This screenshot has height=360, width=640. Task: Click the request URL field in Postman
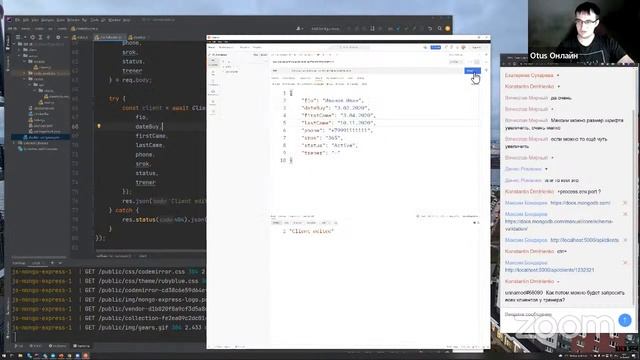375,71
